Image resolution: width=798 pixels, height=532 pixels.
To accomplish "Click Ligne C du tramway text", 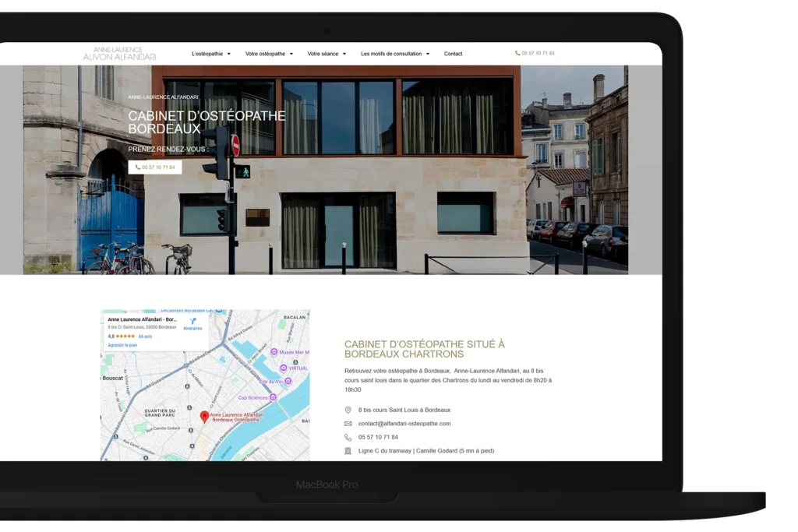I will 426,451.
